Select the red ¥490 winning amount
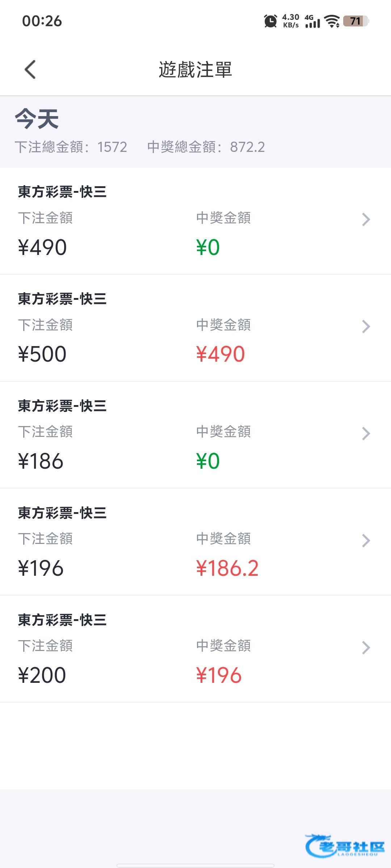 (220, 354)
